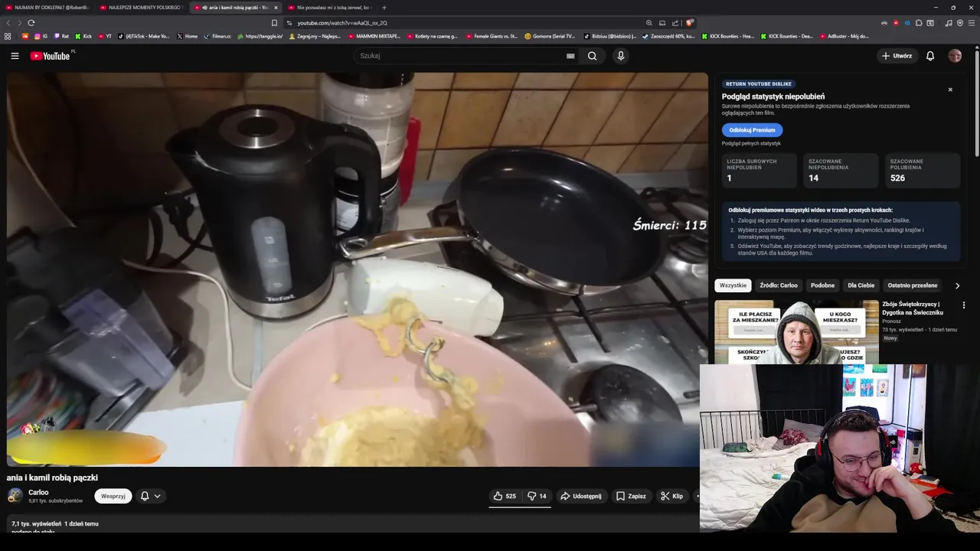
Task: Select the Ostatnio przesłane chip
Action: point(912,285)
